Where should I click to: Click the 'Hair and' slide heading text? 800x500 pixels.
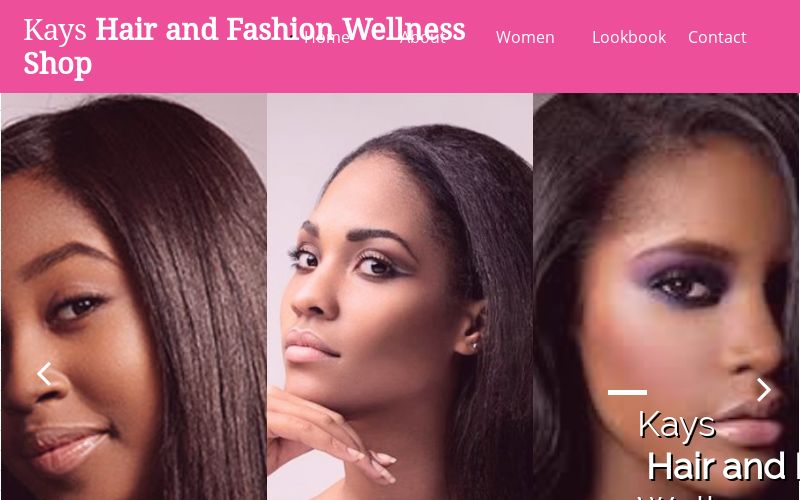(716, 466)
